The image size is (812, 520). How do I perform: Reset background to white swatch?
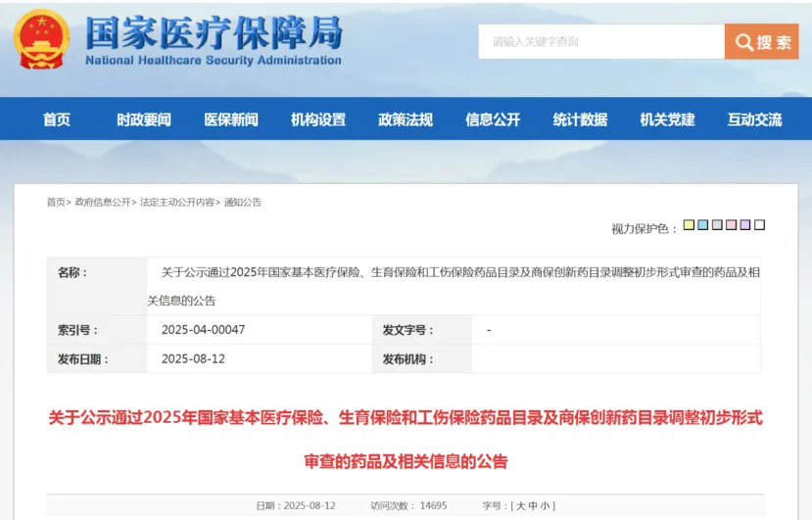(x=759, y=225)
